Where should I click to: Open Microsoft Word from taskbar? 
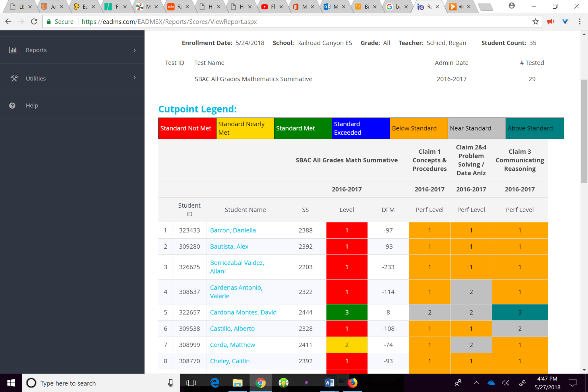pos(329,383)
